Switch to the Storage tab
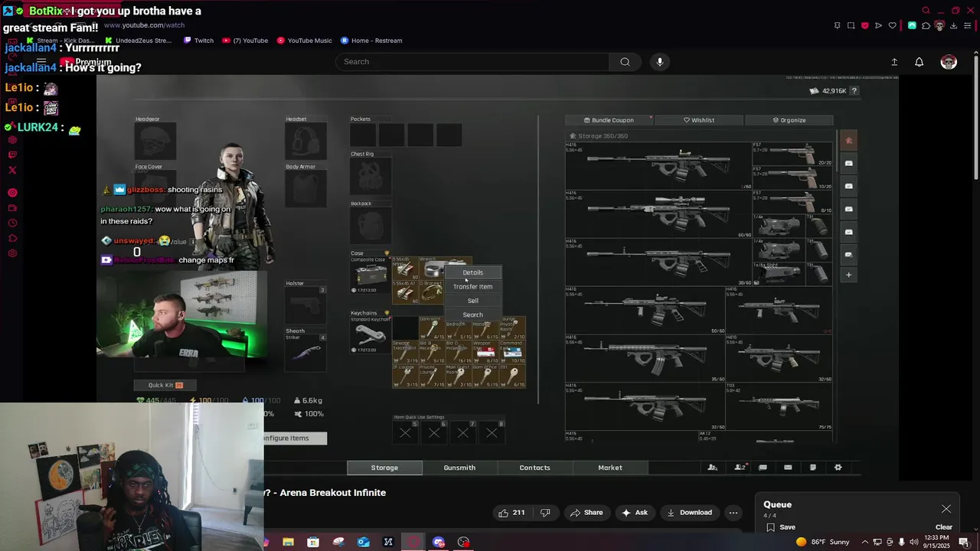This screenshot has height=551, width=980. [x=384, y=468]
